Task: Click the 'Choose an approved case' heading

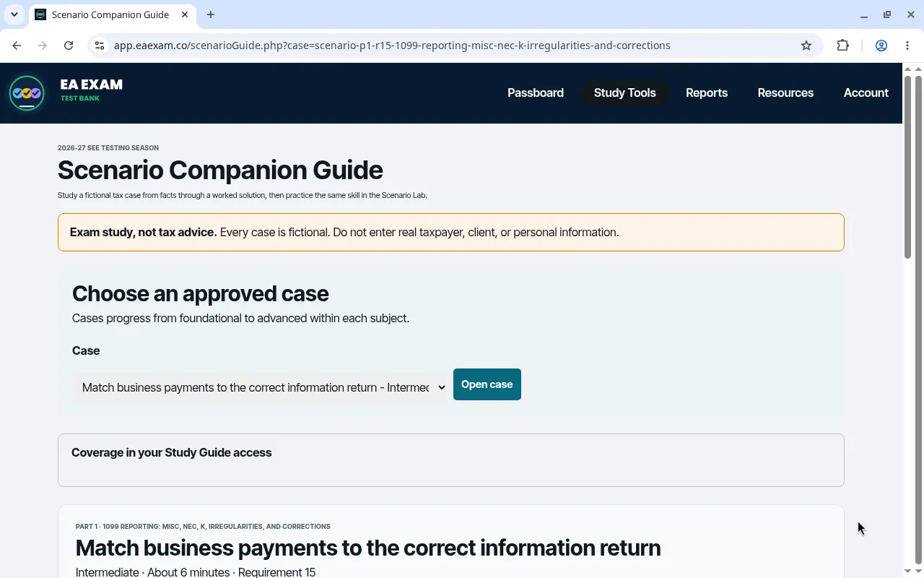Action: click(201, 293)
